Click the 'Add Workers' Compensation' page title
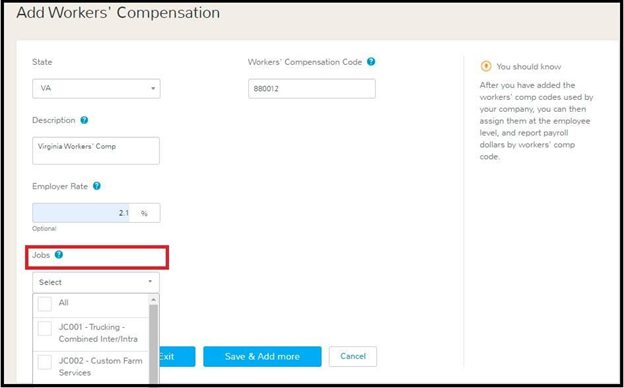Viewport: 624px width, 388px height. tap(118, 12)
